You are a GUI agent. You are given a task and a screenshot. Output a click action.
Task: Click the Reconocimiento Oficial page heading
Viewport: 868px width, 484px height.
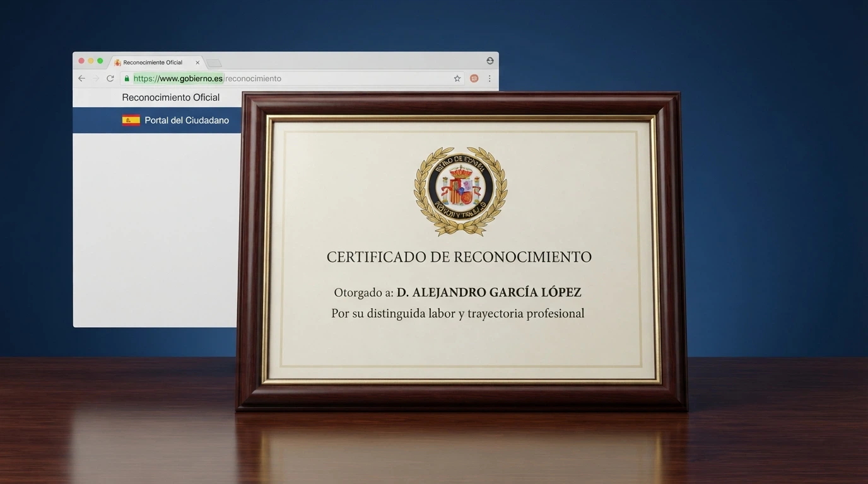171,98
